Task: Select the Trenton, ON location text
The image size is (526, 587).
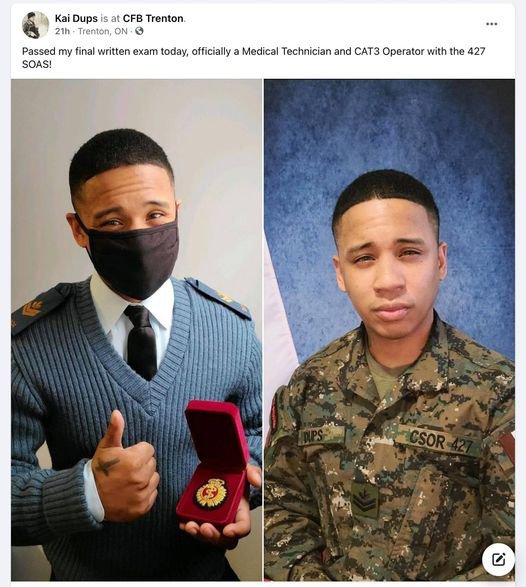Action: pos(103,31)
